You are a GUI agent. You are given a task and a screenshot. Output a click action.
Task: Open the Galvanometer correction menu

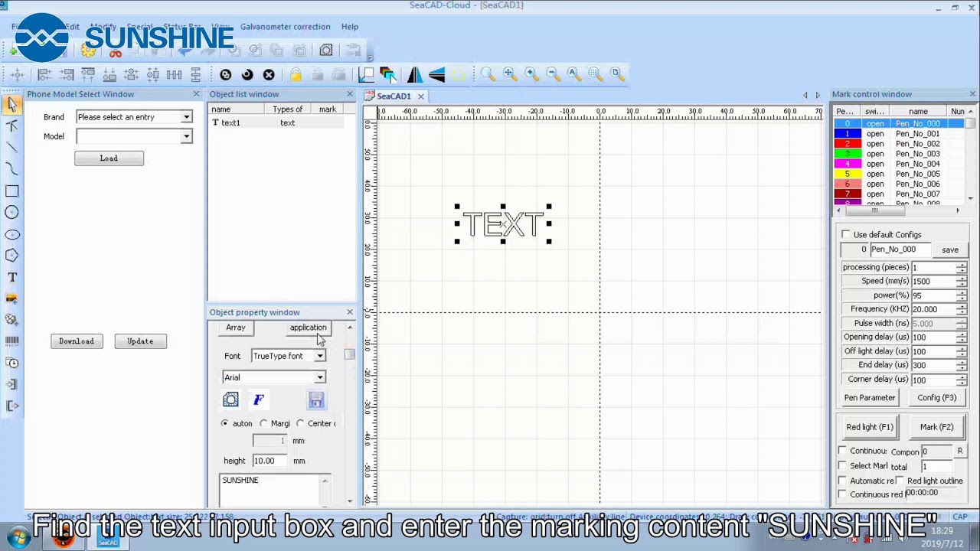coord(285,27)
